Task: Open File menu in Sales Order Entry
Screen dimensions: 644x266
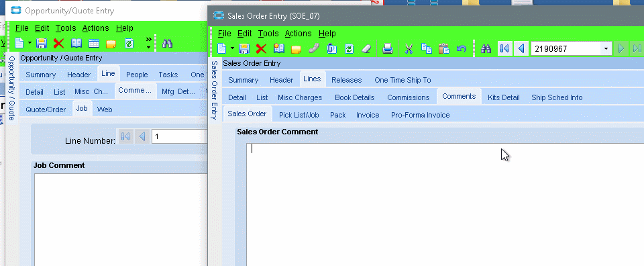Action: 225,34
